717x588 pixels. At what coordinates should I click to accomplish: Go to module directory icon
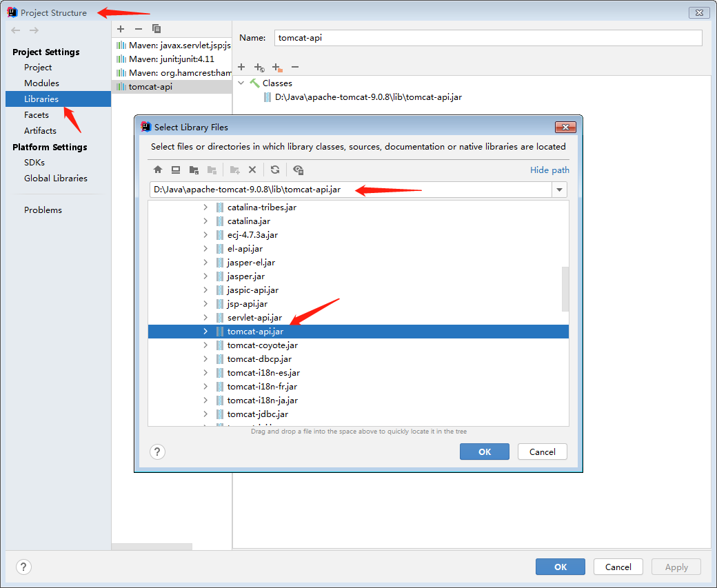click(x=212, y=170)
